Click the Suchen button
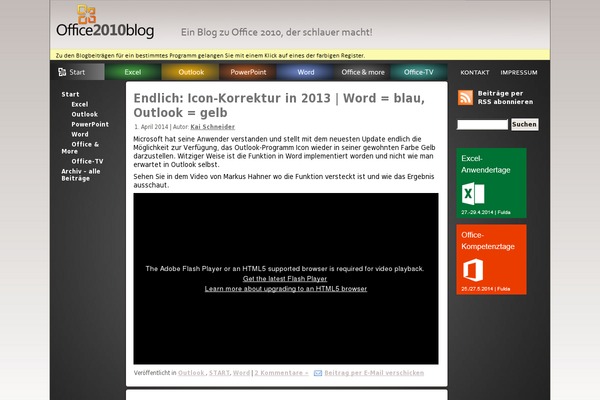 tap(525, 124)
